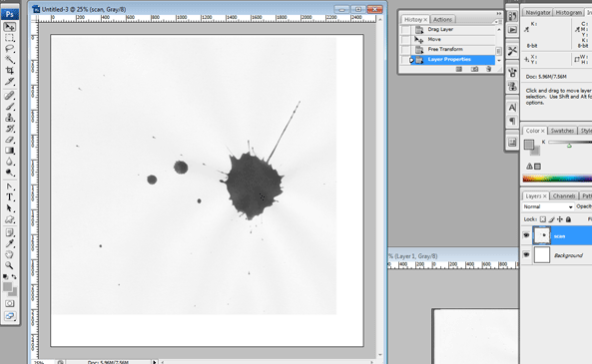592x364 pixels.
Task: Delete current state with History trash icon
Action: (x=488, y=69)
